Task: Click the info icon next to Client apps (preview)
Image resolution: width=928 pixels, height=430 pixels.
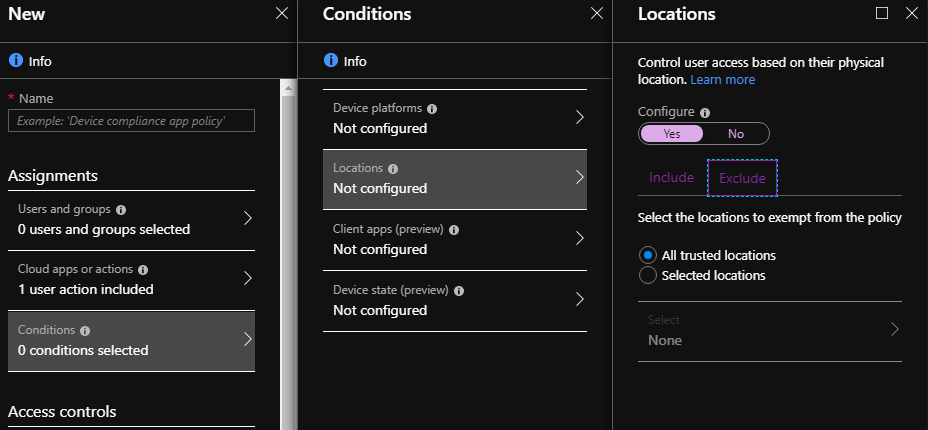Action: click(454, 229)
